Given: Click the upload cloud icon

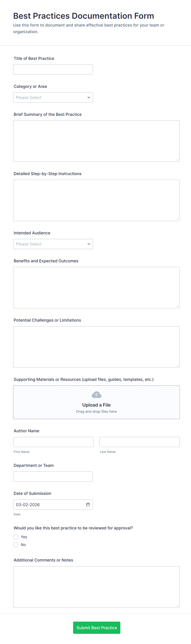Looking at the screenshot, I should (x=96, y=394).
